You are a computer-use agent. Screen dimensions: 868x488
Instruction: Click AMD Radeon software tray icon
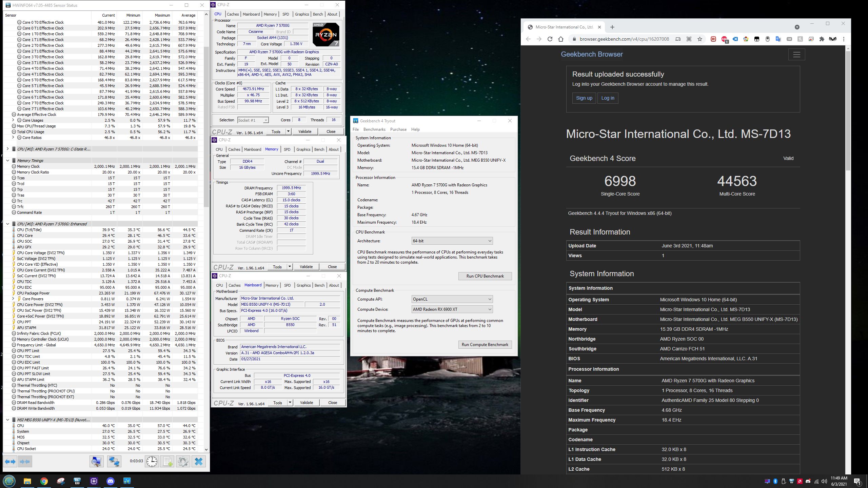800,481
